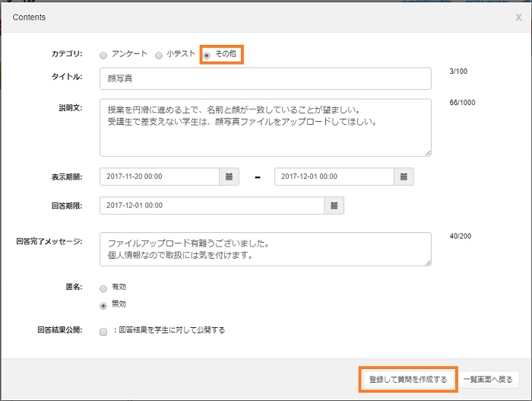The image size is (532, 401).
Task: Click the タイトル field containing 顔写真
Action: [x=265, y=78]
